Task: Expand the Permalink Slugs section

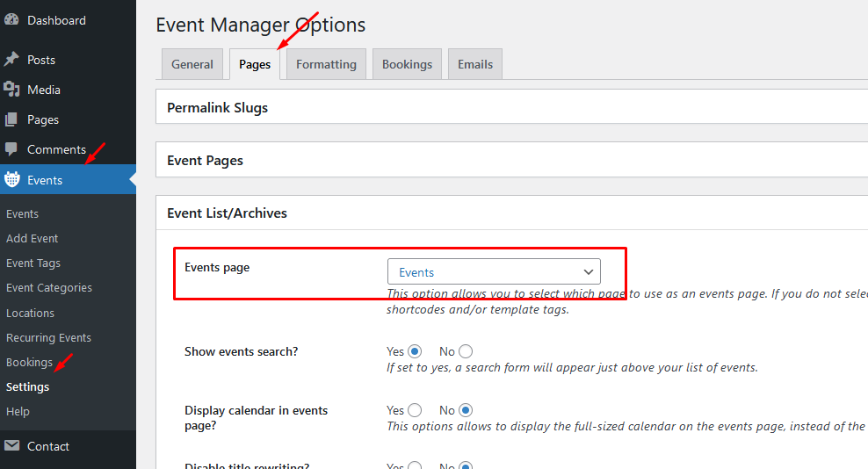Action: point(217,108)
